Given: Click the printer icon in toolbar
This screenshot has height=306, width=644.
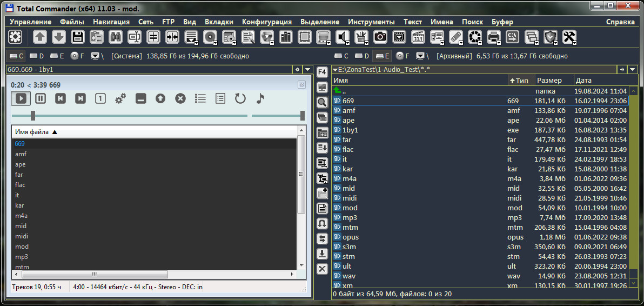Looking at the screenshot, I should click(x=493, y=37).
